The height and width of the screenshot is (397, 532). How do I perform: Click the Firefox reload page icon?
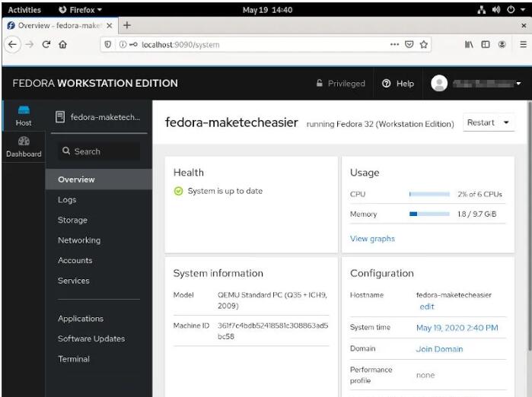click(46, 45)
